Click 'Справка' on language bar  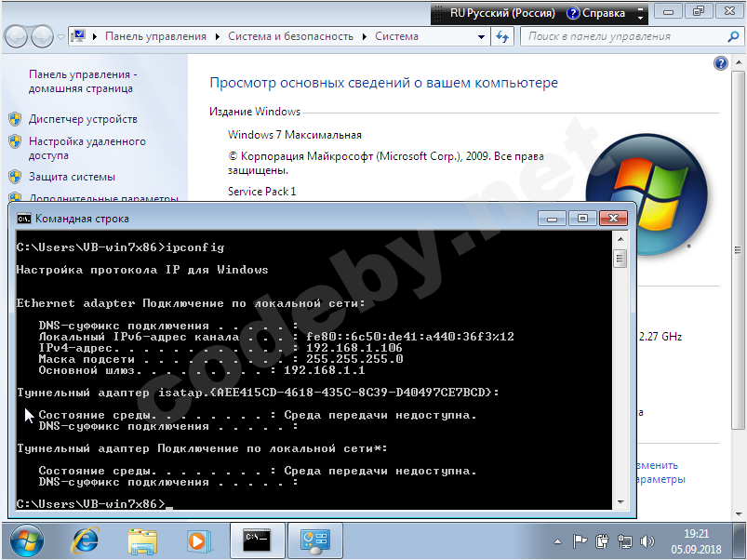(x=596, y=13)
